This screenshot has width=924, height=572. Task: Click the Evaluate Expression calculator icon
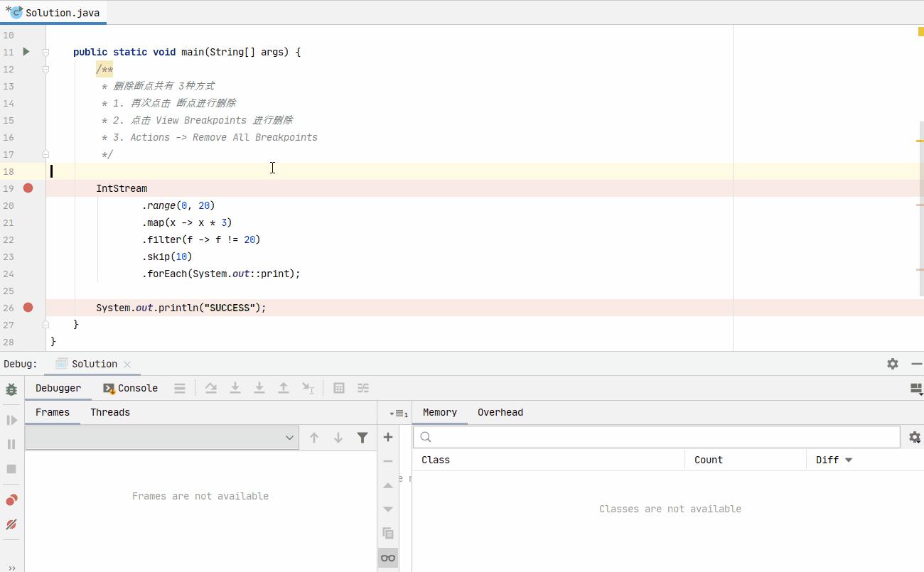[339, 388]
